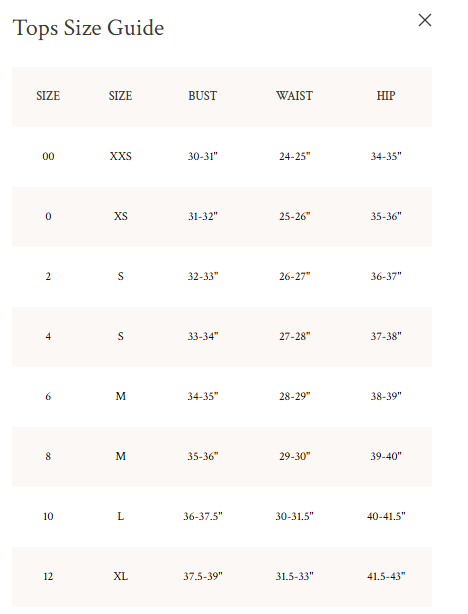Click the numeric SIZE column header
468x614 pixels.
coord(48,96)
